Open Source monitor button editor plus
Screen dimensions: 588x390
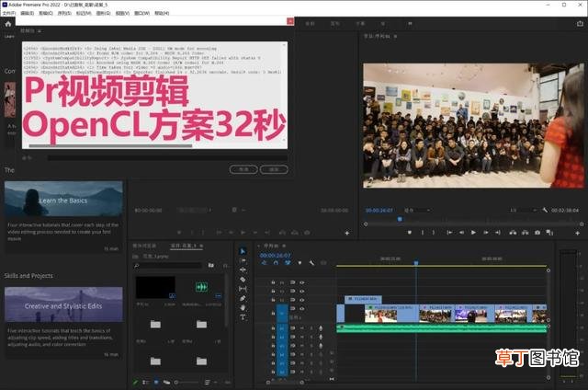click(347, 233)
